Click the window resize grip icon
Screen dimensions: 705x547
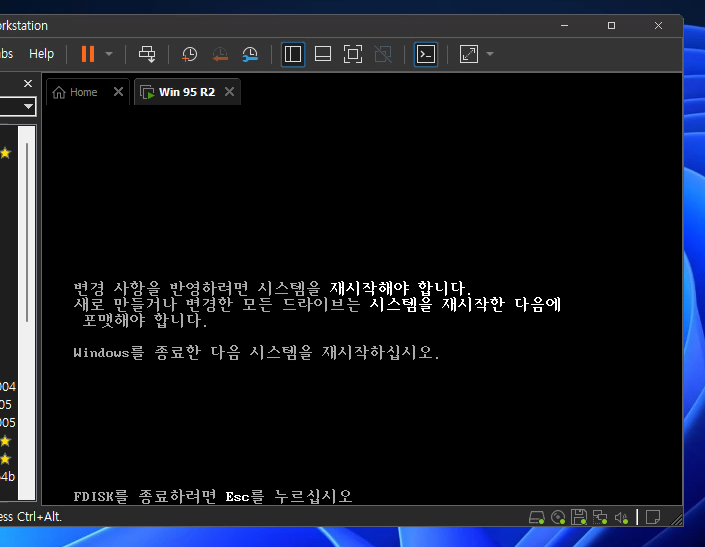[676, 520]
